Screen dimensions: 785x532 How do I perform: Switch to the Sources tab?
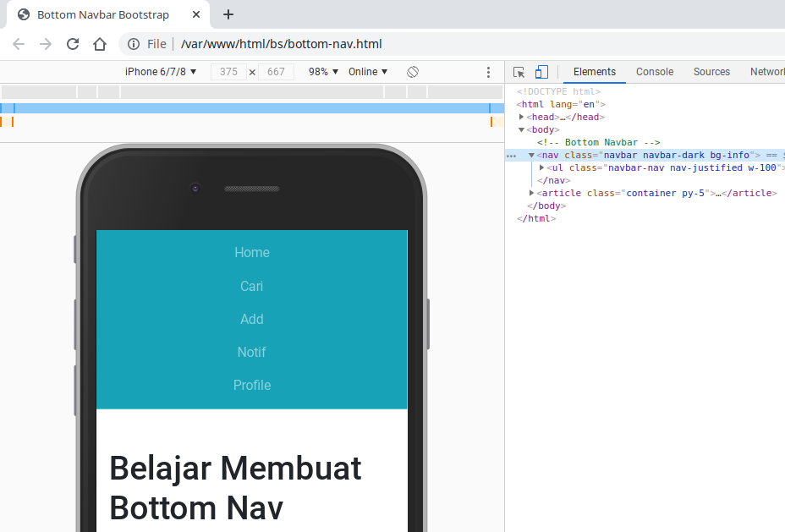(x=711, y=72)
